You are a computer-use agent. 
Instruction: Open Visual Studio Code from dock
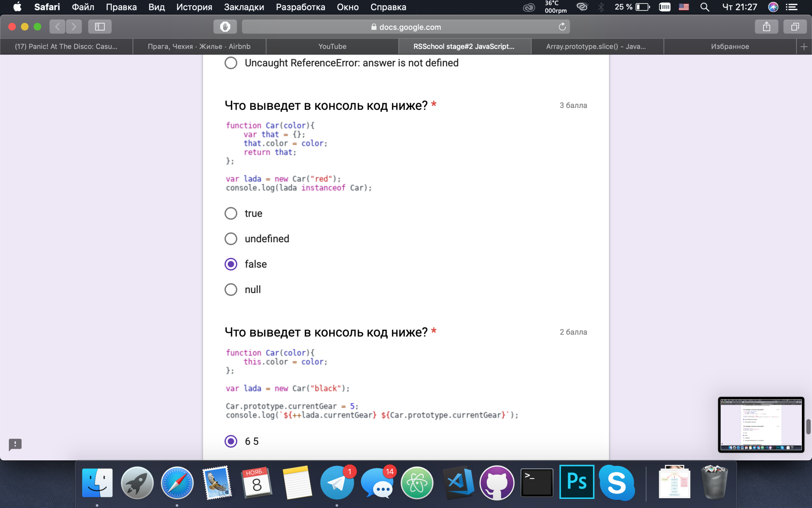click(458, 483)
